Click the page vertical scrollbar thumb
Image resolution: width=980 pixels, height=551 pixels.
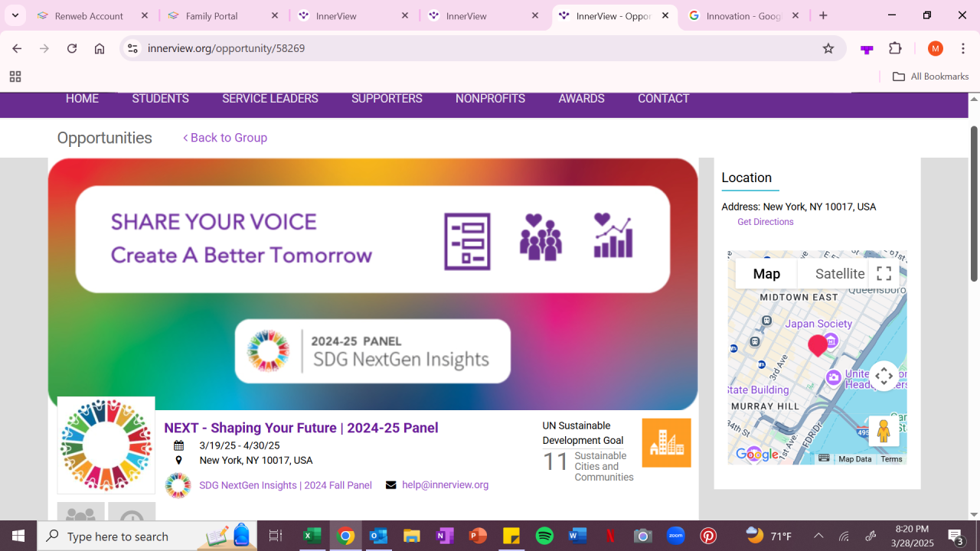coord(974,203)
